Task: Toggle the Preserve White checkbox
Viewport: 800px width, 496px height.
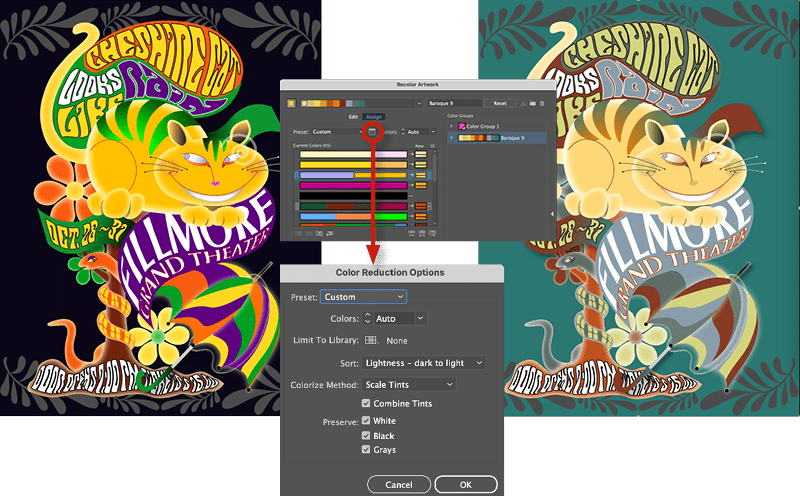Action: coord(366,421)
